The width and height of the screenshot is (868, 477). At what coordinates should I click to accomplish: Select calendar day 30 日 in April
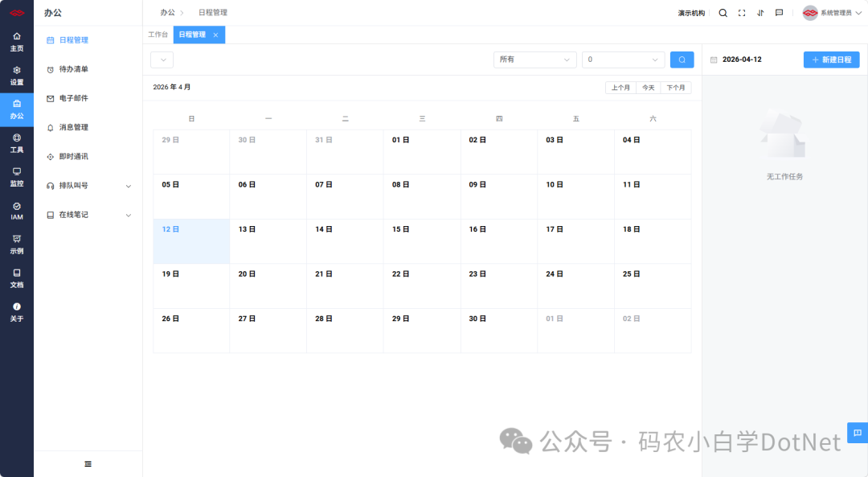(499, 331)
